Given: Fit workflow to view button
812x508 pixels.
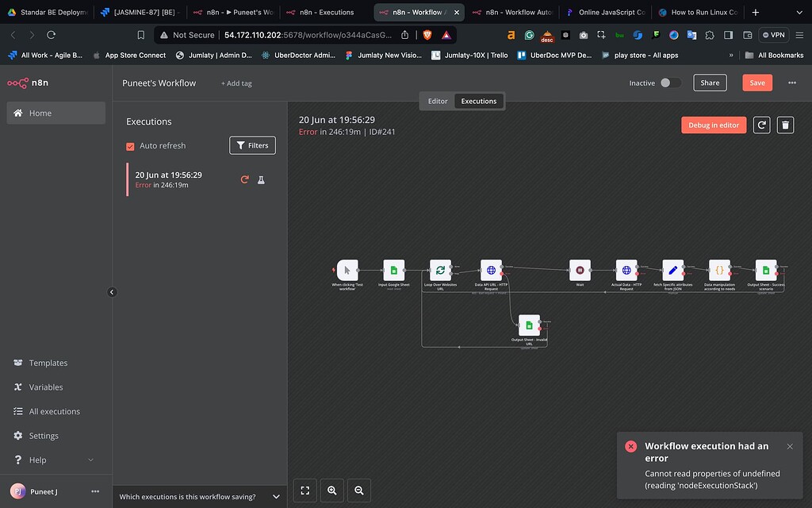Looking at the screenshot, I should click(x=305, y=491).
